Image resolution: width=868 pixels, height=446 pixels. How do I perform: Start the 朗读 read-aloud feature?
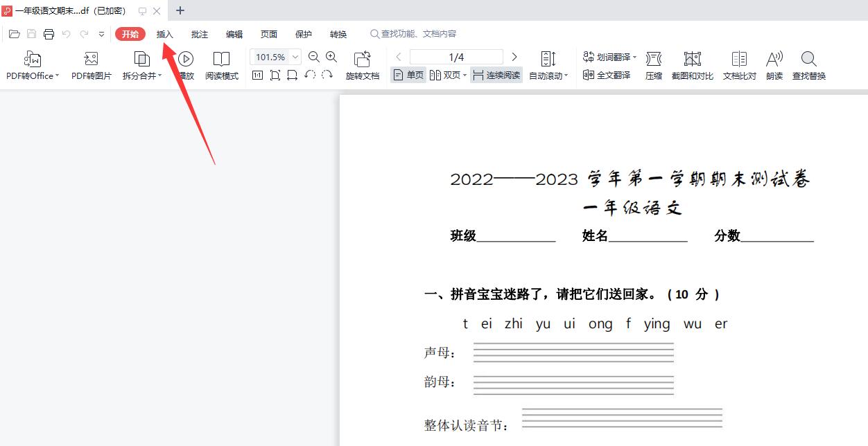point(774,66)
